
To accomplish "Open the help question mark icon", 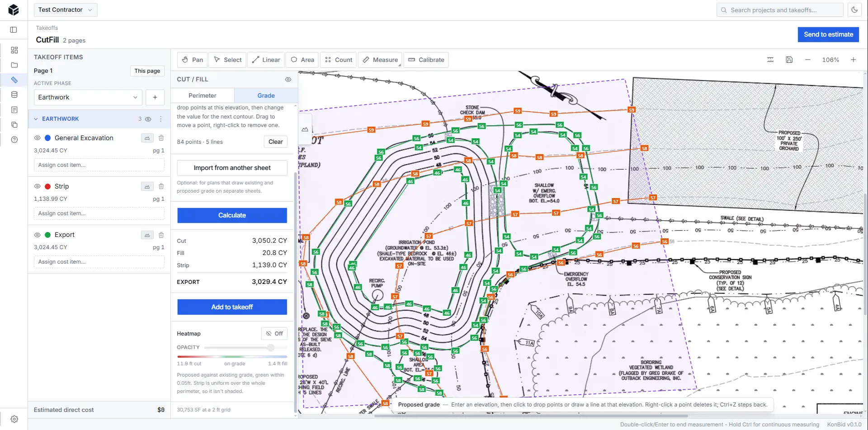I will click(x=14, y=140).
